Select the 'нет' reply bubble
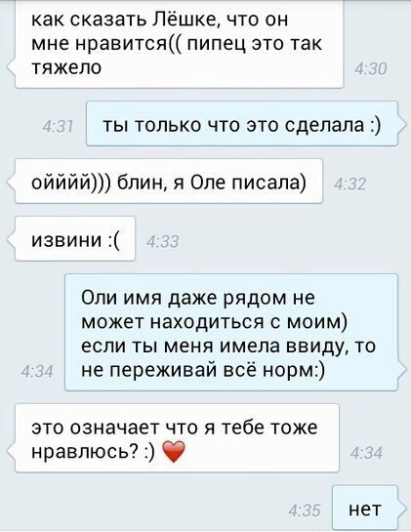This screenshot has height=532, width=411. (x=365, y=508)
